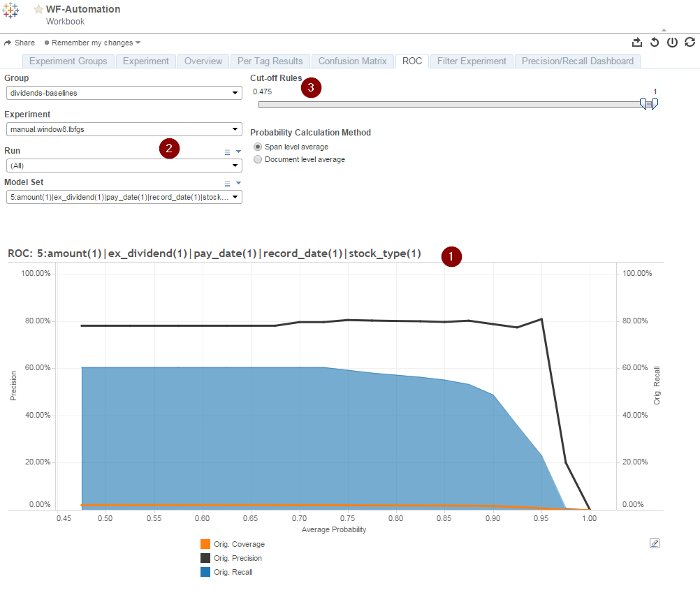Click the black Orig. Precision legend swatch
Image resolution: width=700 pixels, height=609 pixels.
[205, 558]
